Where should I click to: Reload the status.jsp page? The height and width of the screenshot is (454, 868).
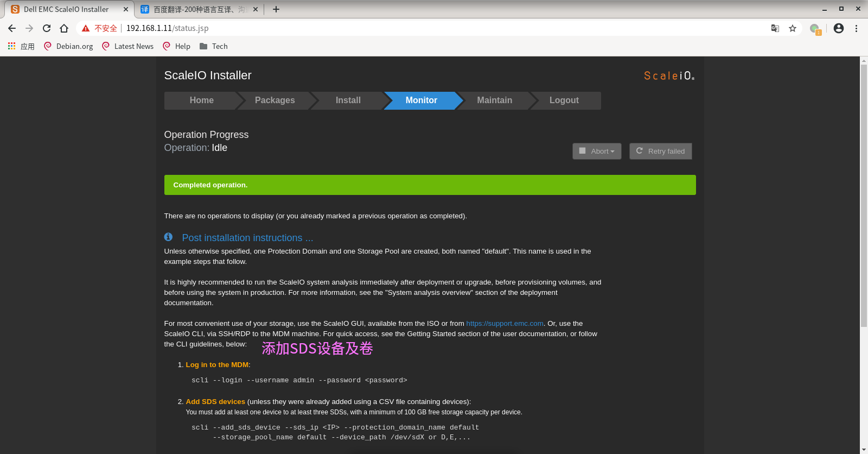click(47, 28)
